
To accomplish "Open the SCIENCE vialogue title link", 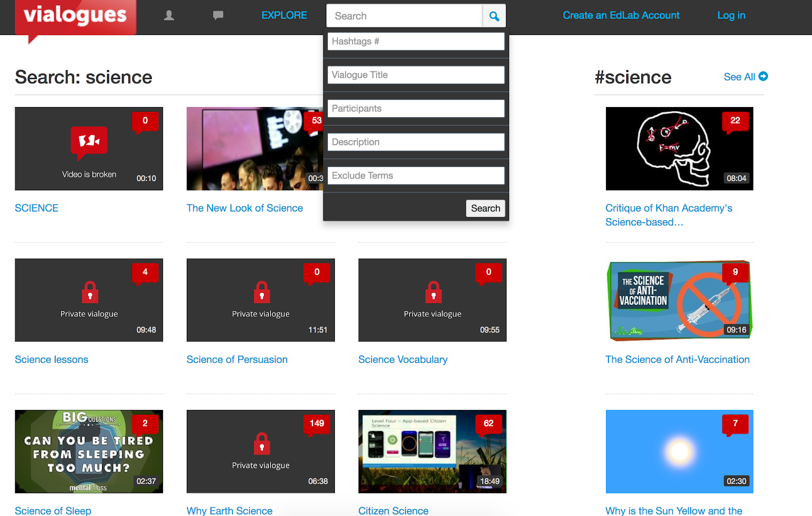I will click(x=37, y=208).
